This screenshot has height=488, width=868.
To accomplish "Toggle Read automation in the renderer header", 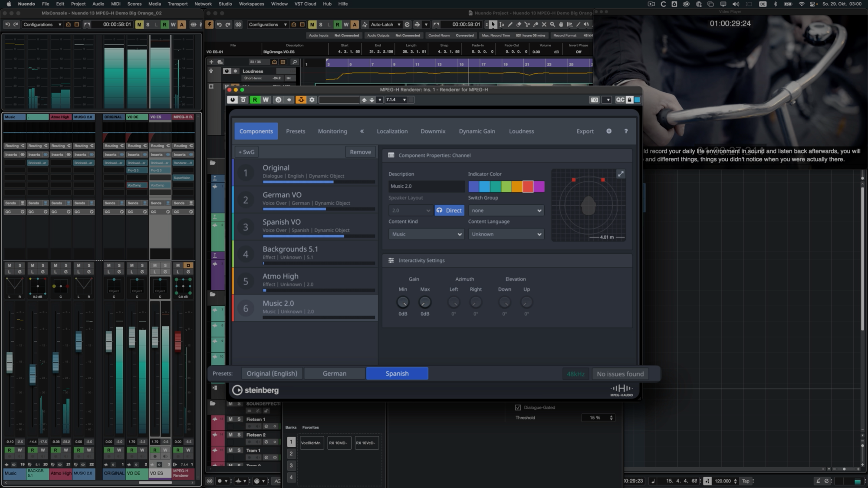I will pyautogui.click(x=255, y=99).
